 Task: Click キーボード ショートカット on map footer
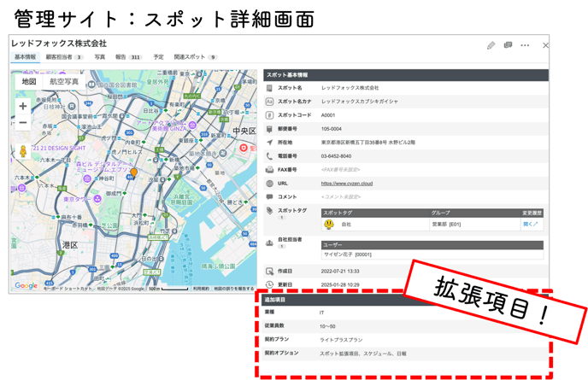coord(68,289)
